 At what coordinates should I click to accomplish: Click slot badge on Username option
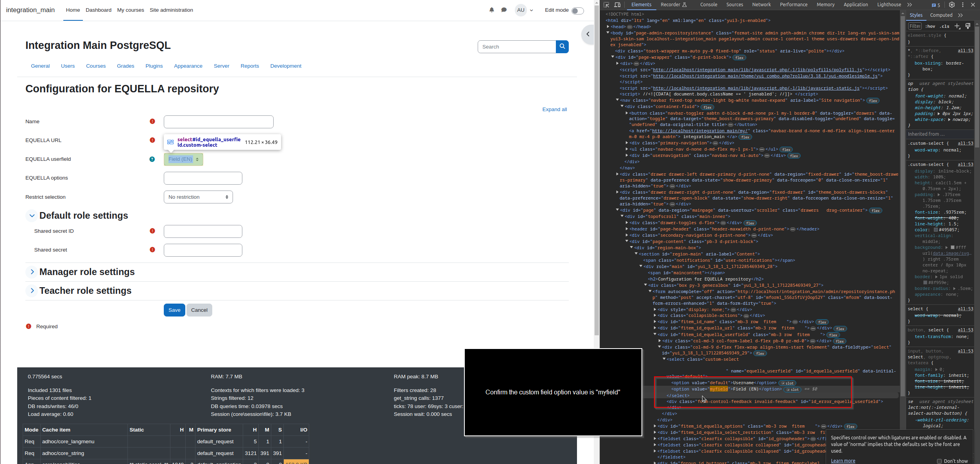pos(787,383)
